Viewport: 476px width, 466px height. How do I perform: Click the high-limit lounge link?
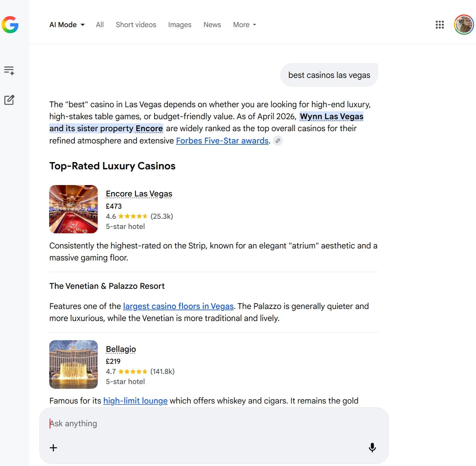coord(135,401)
